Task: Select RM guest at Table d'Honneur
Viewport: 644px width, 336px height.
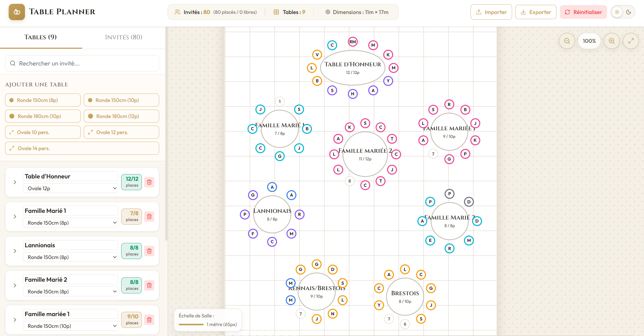Action: click(x=352, y=42)
